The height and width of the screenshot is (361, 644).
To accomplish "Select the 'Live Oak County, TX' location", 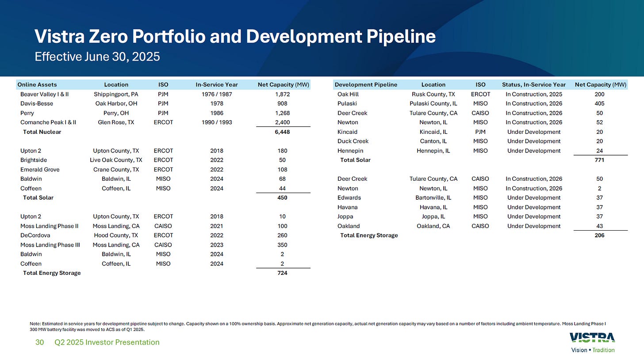I will (x=116, y=160).
